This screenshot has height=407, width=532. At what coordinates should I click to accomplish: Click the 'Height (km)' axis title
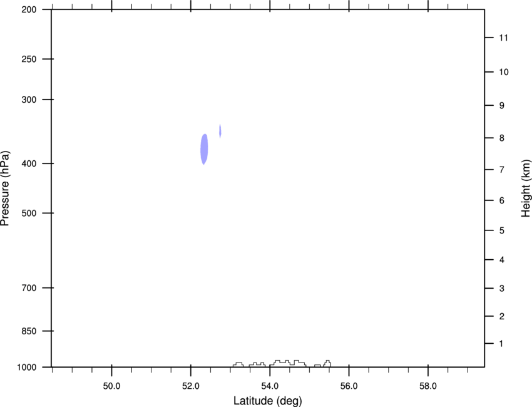(x=526, y=188)
